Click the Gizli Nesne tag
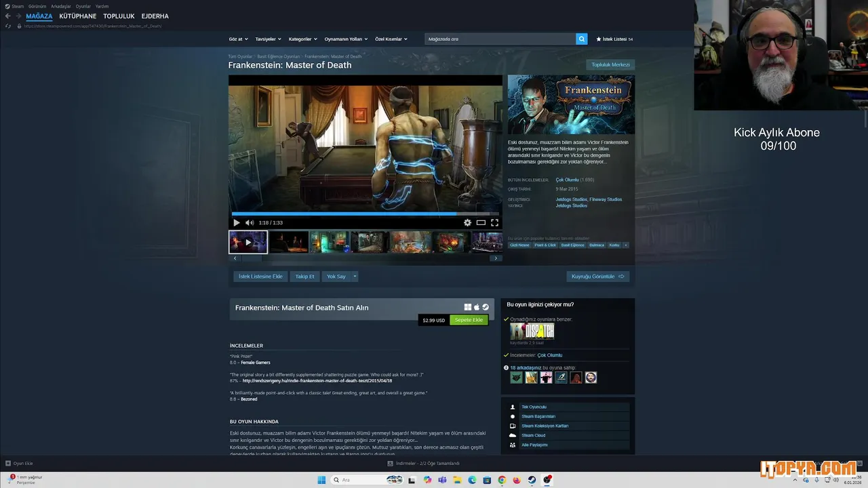Screen dimensions: 868x488 (x=519, y=245)
